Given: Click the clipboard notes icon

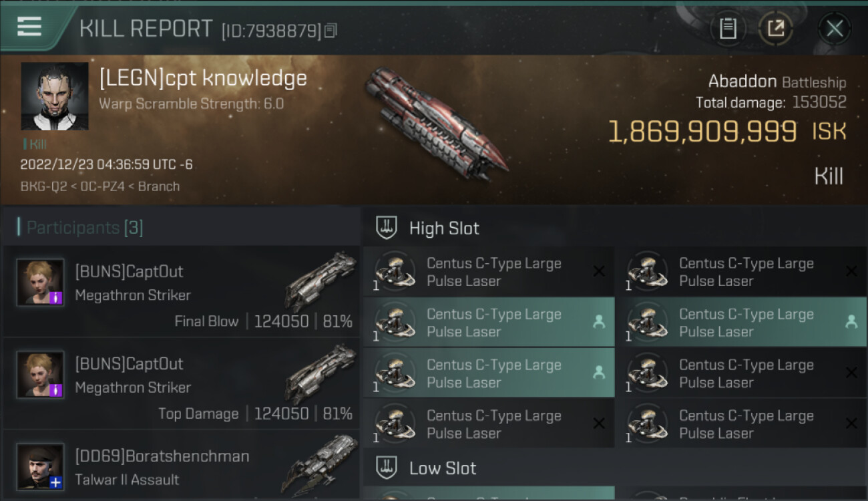Looking at the screenshot, I should tap(728, 28).
